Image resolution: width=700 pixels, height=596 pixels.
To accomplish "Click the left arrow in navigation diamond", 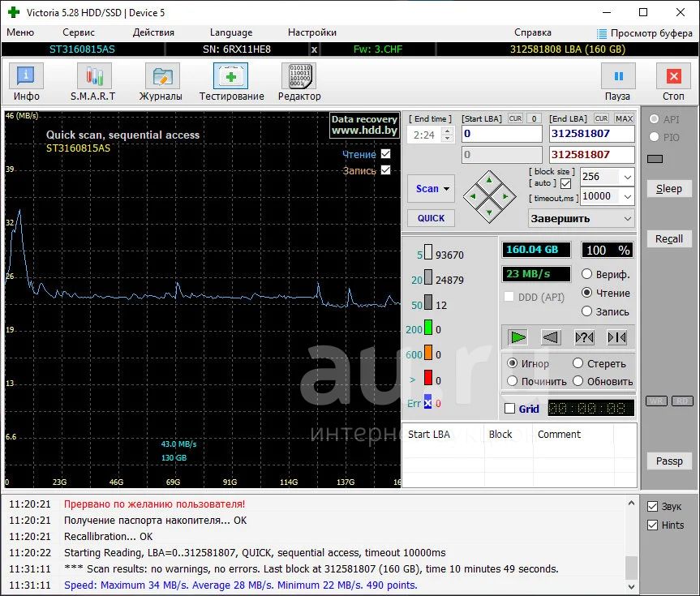I will (473, 196).
